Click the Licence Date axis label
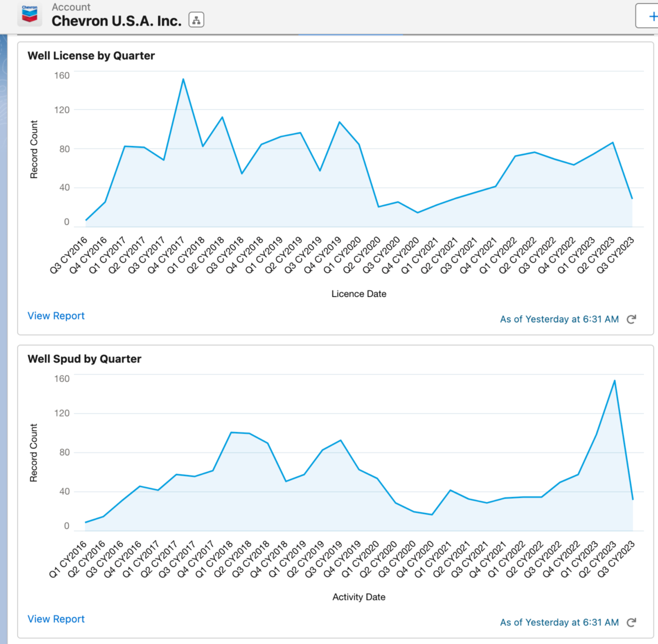 (359, 294)
